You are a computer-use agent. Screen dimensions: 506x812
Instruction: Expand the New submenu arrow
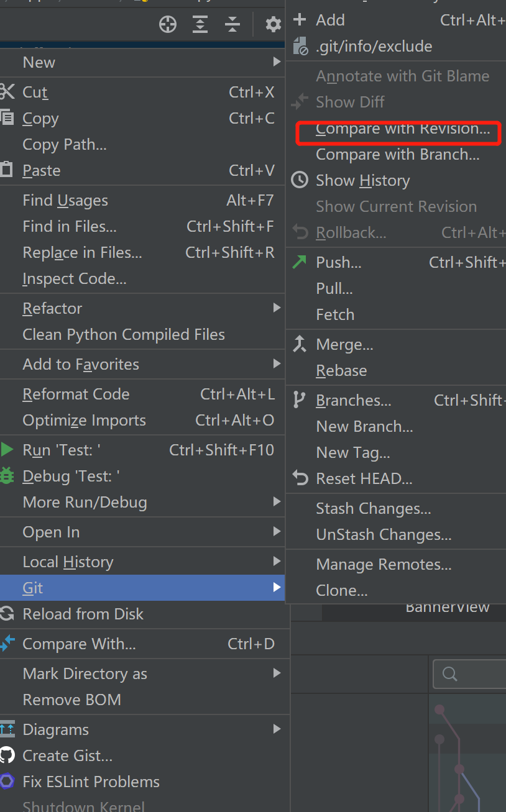click(x=277, y=62)
